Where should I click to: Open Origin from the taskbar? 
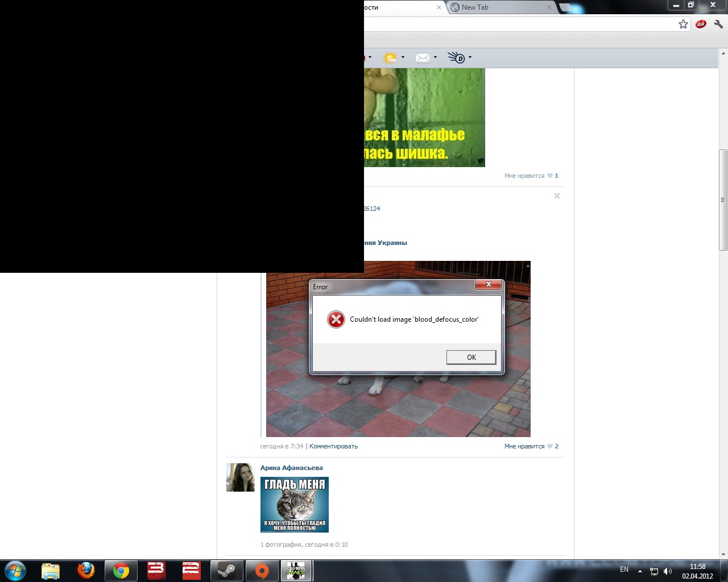pos(262,570)
